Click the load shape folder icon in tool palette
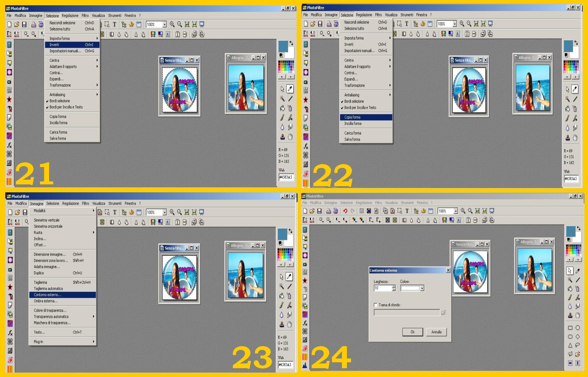 pos(578,354)
